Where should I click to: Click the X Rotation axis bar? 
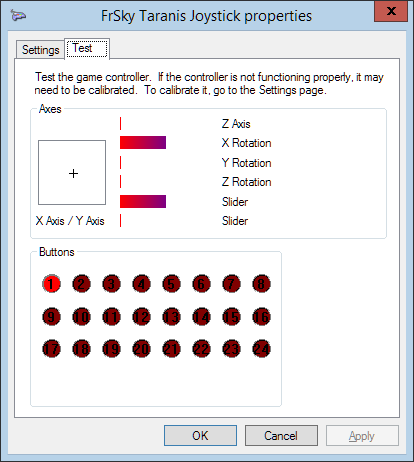[143, 143]
